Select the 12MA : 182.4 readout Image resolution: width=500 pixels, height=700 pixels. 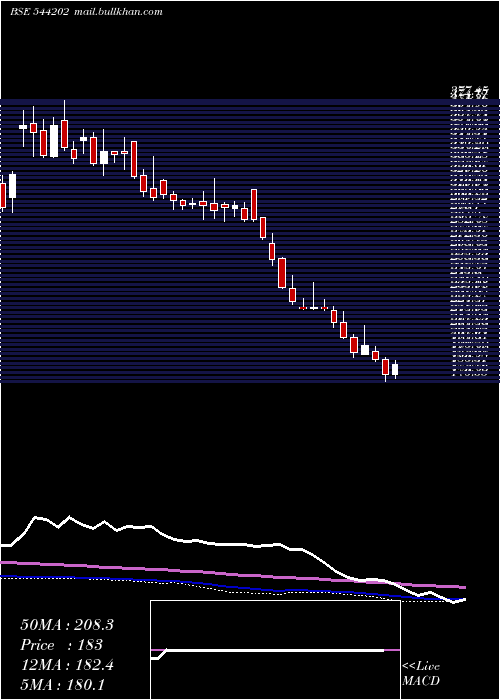point(67,665)
